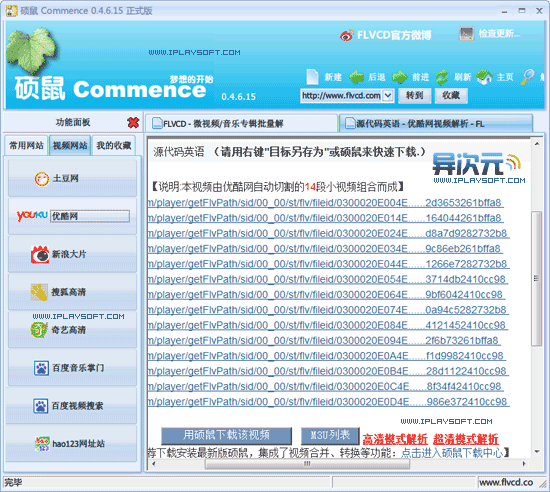550x492 pixels.
Task: Open video segment link ending 0a94c5282732b8
Action: tap(328, 310)
